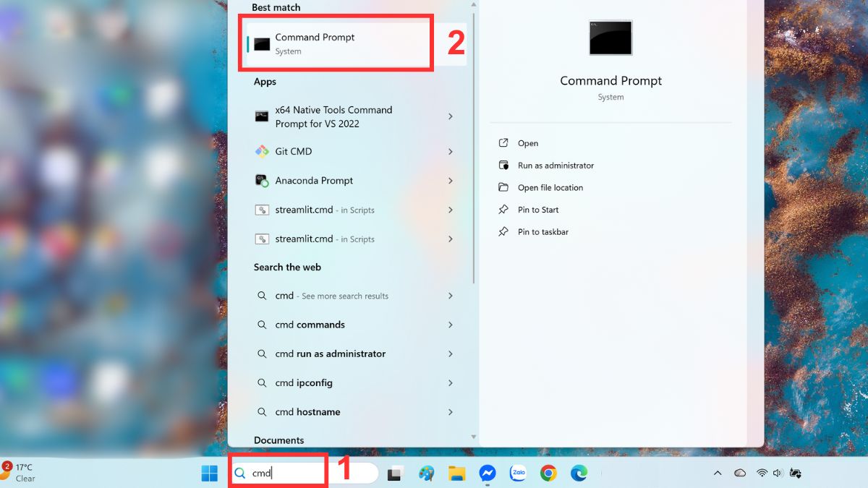Open File Explorer from the taskbar

pyautogui.click(x=456, y=474)
